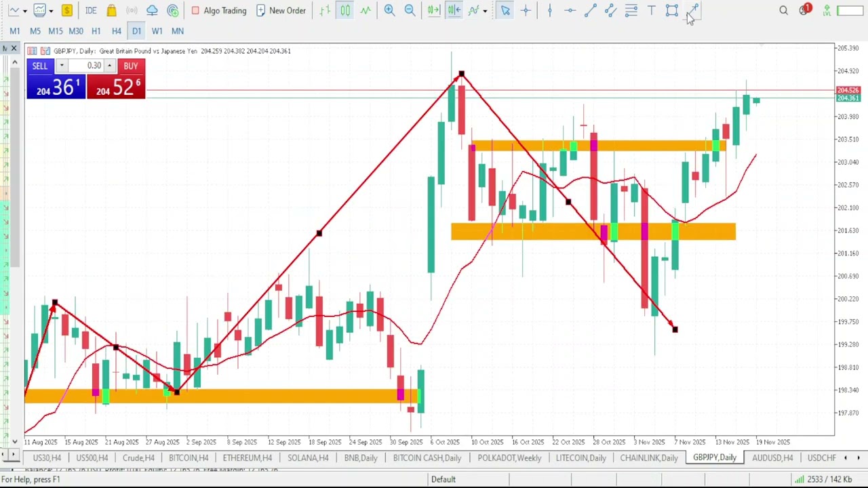Select M30 timeframe
This screenshot has width=868, height=488.
76,30
